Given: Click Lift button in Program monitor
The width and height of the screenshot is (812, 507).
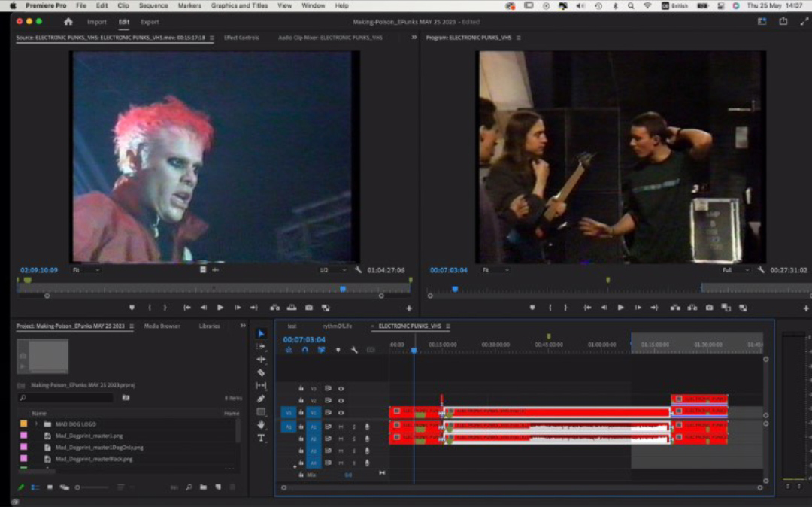Looking at the screenshot, I should tap(675, 308).
